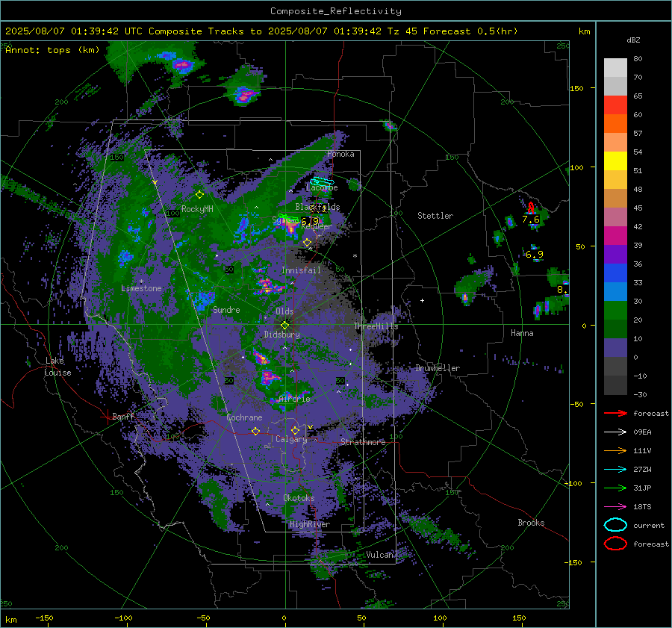
Task: Select the Okotoks town label
Action: pos(299,498)
